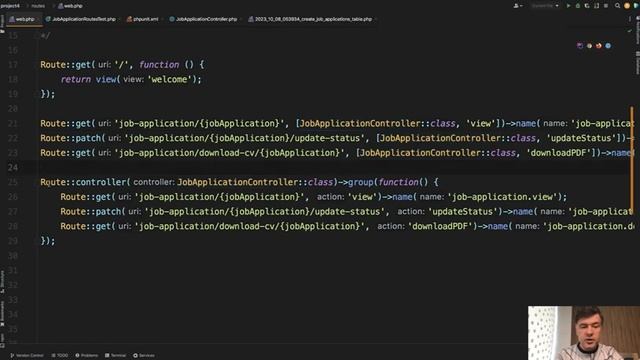The image size is (640, 360).
Task: Click the project4 breadcrumb
Action: point(10,6)
